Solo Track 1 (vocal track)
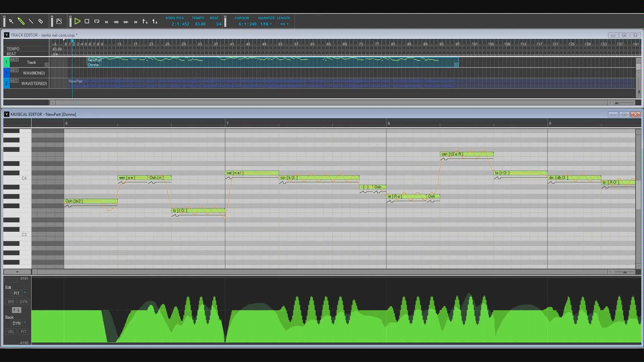This screenshot has width=644, height=362. (x=17, y=60)
